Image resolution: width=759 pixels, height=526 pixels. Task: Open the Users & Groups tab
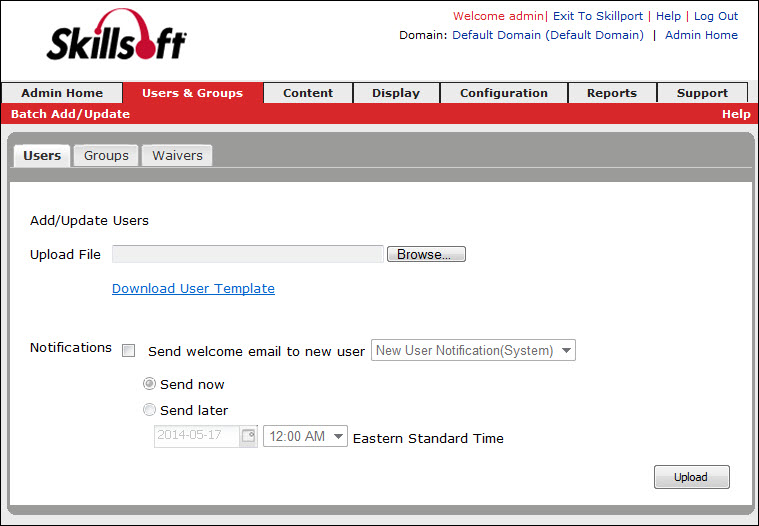(192, 93)
